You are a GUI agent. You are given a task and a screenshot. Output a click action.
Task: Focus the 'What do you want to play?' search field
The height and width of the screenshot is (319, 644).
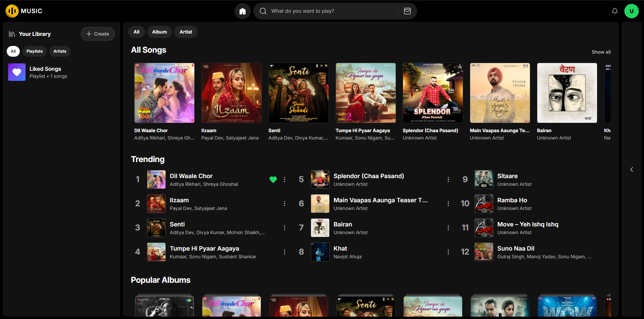pyautogui.click(x=332, y=11)
